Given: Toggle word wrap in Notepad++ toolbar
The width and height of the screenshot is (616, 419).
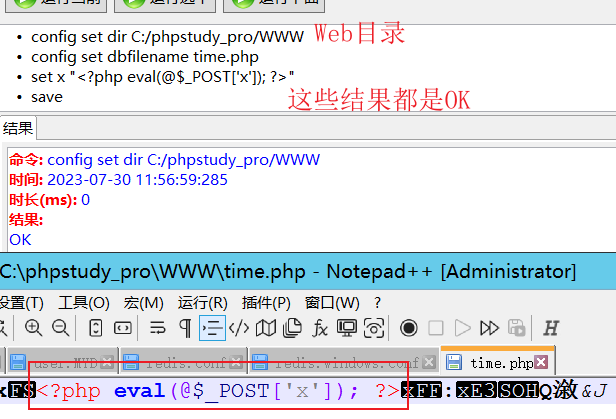Looking at the screenshot, I should [158, 328].
